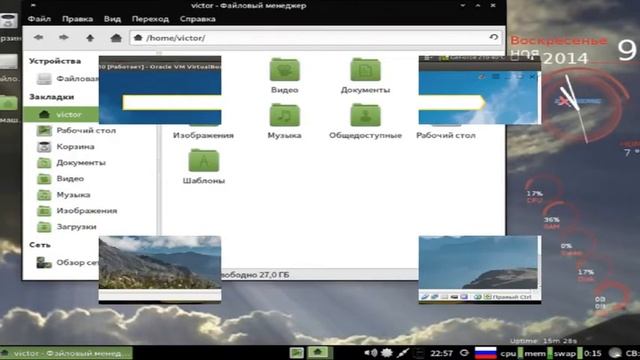The height and width of the screenshot is (360, 640).
Task: Click the free space 27,0 ГБ status text
Action: click(x=255, y=275)
